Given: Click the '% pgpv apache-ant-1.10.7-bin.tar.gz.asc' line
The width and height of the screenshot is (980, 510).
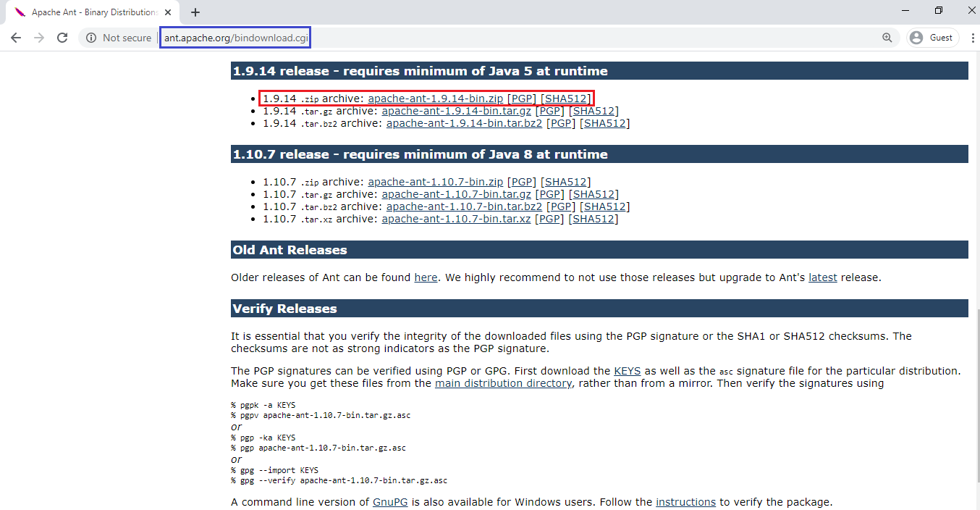Looking at the screenshot, I should [x=321, y=416].
